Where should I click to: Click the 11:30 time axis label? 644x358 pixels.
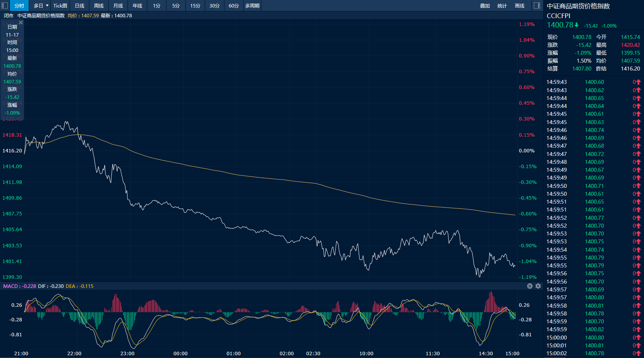tap(433, 354)
